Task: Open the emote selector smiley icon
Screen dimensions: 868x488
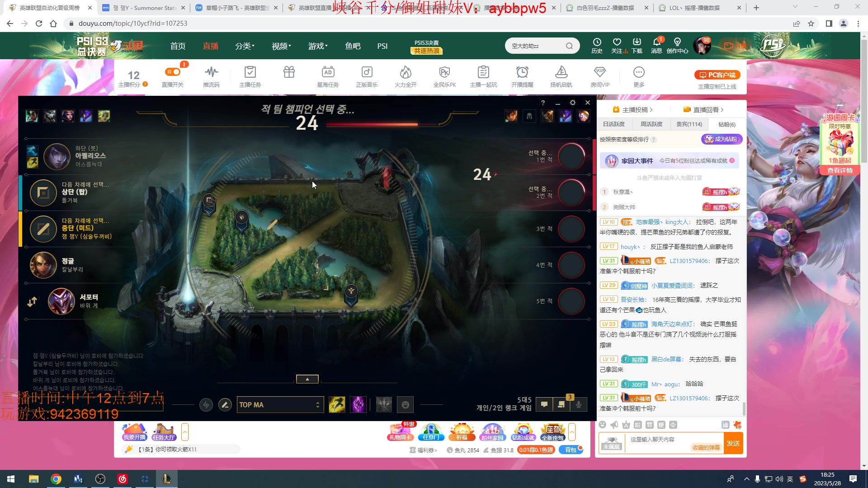Action: pos(406,404)
